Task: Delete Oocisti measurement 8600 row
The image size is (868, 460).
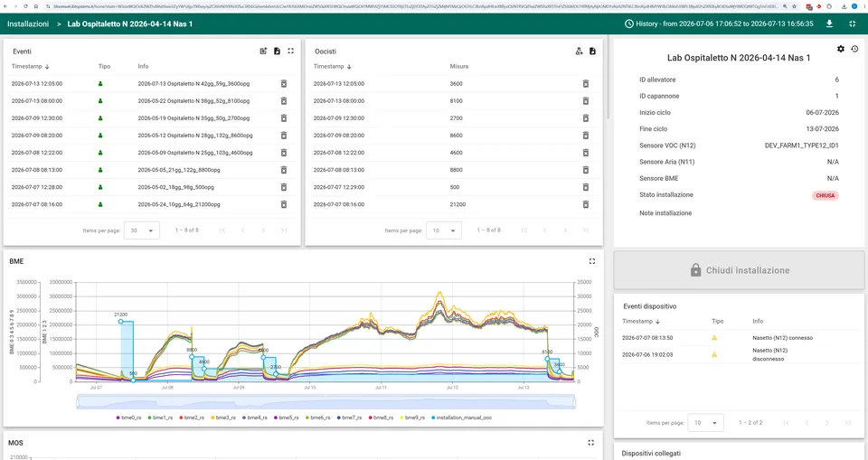Action: click(x=586, y=135)
